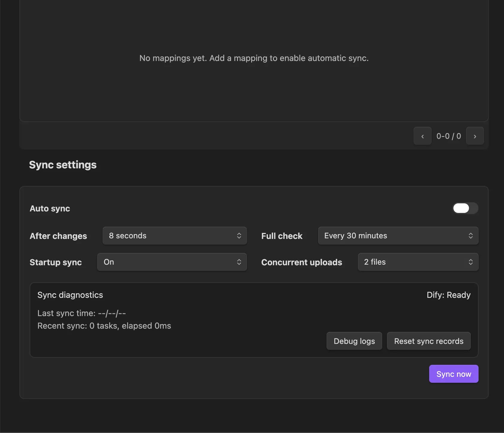Go to next mappings page

(x=475, y=136)
